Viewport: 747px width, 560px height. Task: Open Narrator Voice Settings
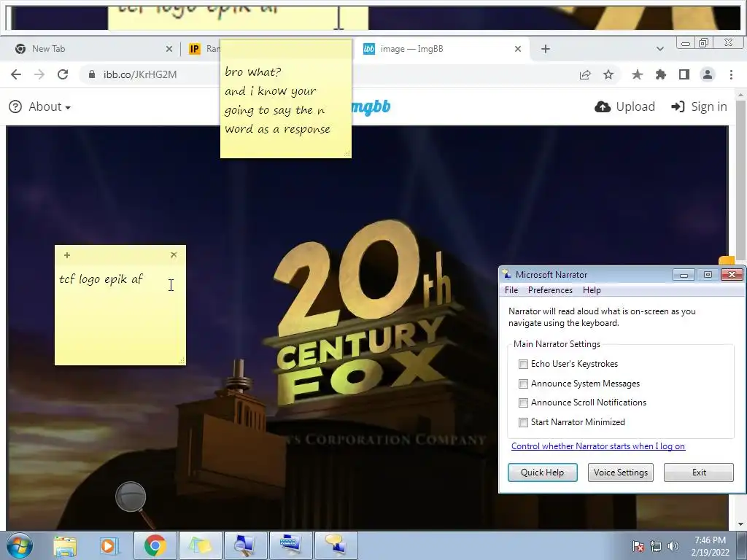click(620, 472)
